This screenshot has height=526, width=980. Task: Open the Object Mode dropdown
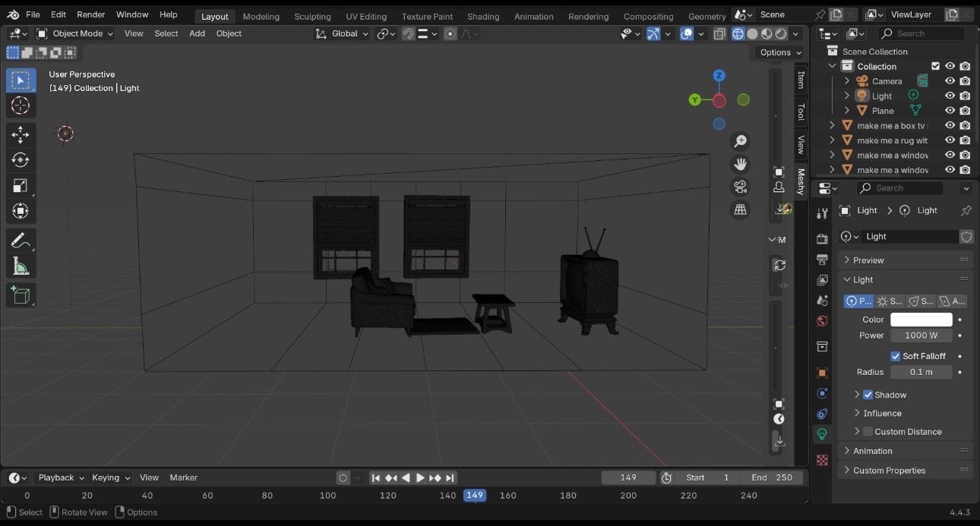coord(75,33)
